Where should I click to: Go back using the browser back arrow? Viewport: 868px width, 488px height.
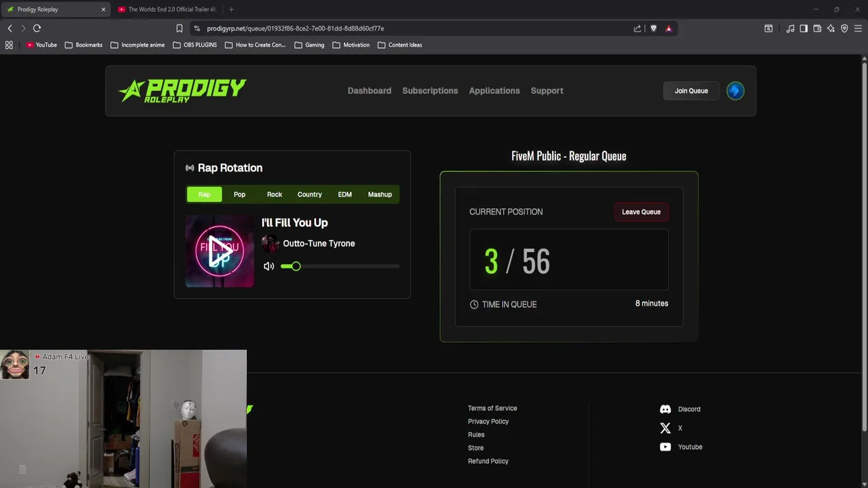click(9, 28)
